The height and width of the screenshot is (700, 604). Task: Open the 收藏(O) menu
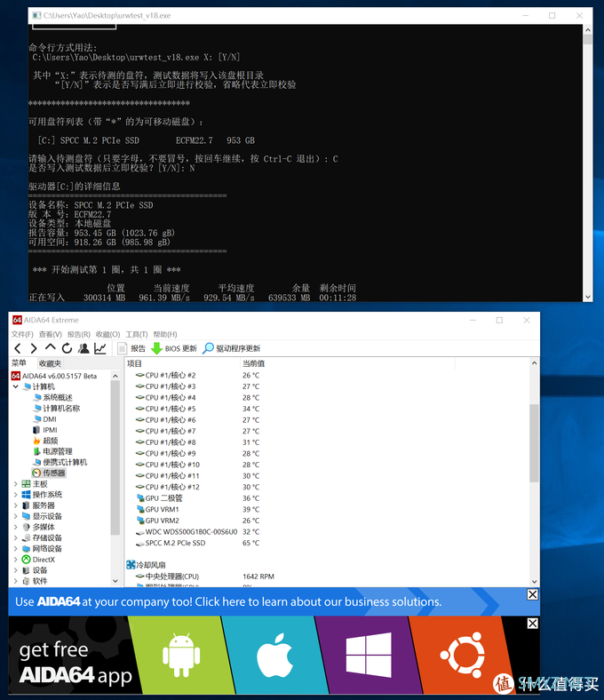click(107, 334)
